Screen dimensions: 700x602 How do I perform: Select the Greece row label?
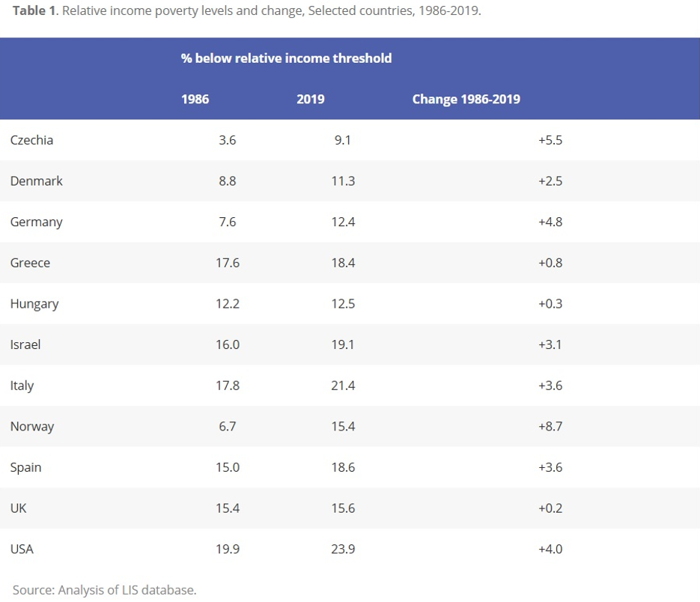(x=30, y=263)
